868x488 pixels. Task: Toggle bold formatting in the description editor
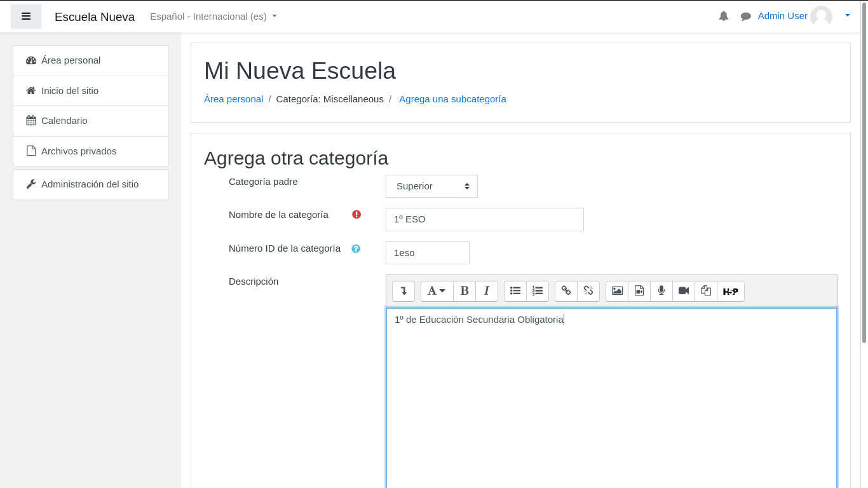465,291
